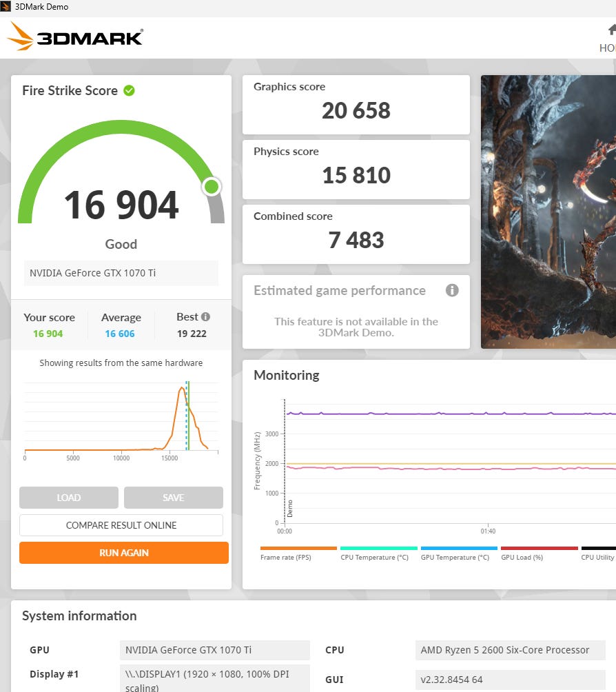Click the Your score value 16 904
Screen dimensions: 616x692
point(48,334)
